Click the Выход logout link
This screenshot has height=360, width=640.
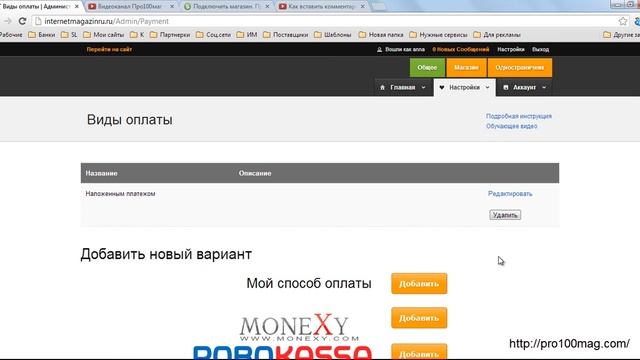[540, 49]
